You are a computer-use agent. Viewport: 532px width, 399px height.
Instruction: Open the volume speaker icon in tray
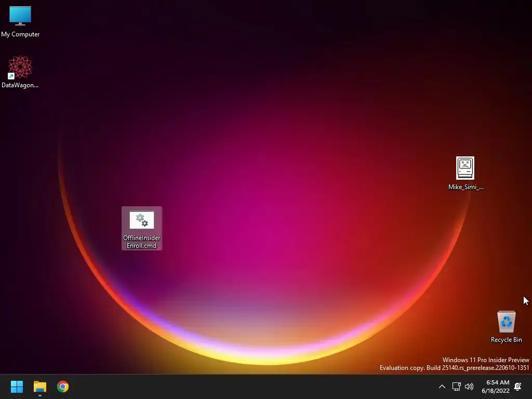469,387
